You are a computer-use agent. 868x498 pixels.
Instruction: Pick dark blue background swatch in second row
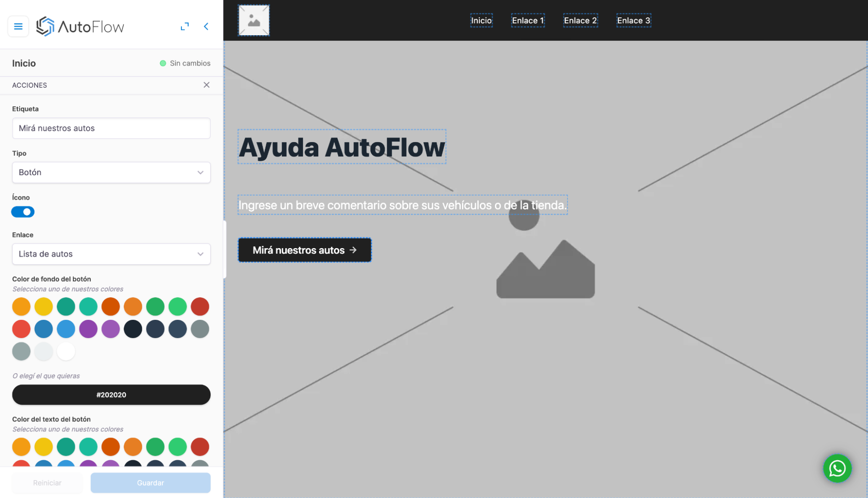43,329
